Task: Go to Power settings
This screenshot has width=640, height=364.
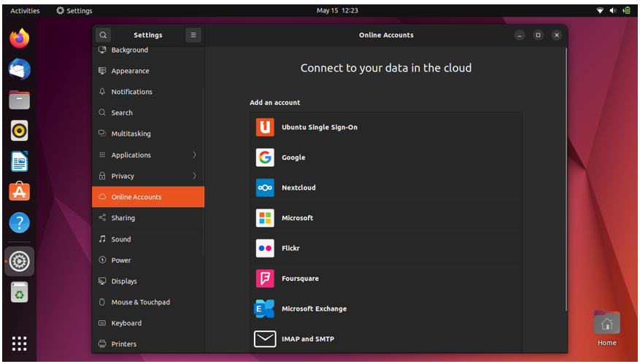Action: (x=148, y=260)
